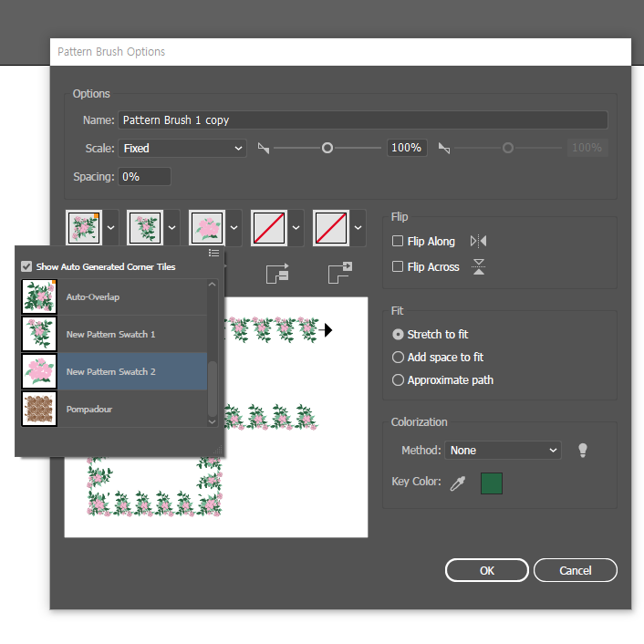This screenshot has height=644, width=644.
Task: Expand the inner corner tile dropdown arrow
Action: click(x=234, y=228)
